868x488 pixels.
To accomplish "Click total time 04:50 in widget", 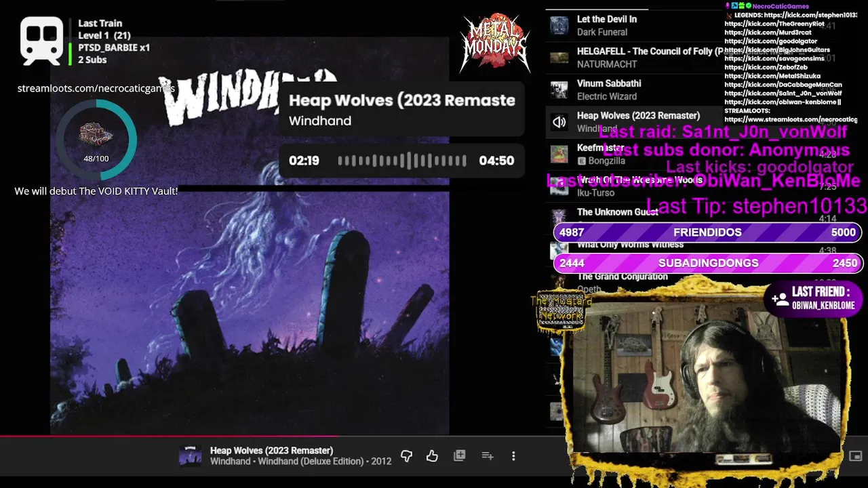I will coord(496,161).
